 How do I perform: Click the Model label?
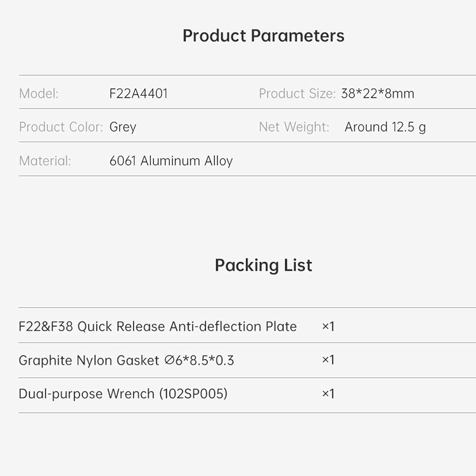(x=39, y=93)
